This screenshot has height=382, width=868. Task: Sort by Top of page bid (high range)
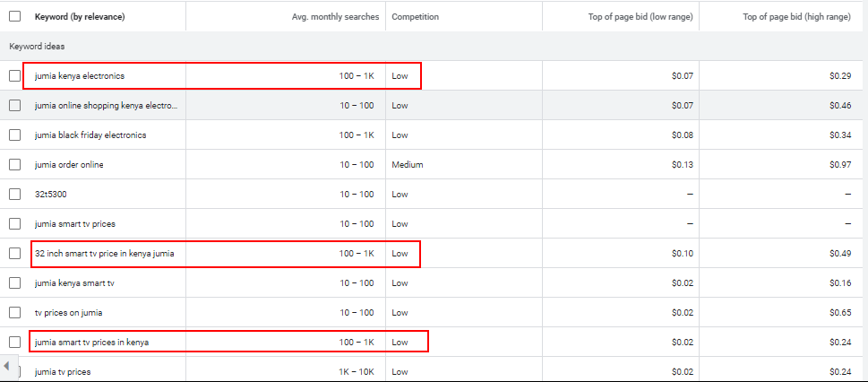tap(796, 17)
